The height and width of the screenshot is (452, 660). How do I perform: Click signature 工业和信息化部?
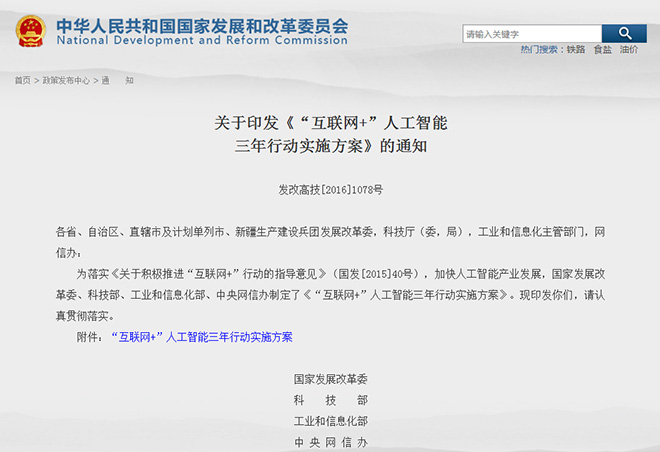point(330,421)
